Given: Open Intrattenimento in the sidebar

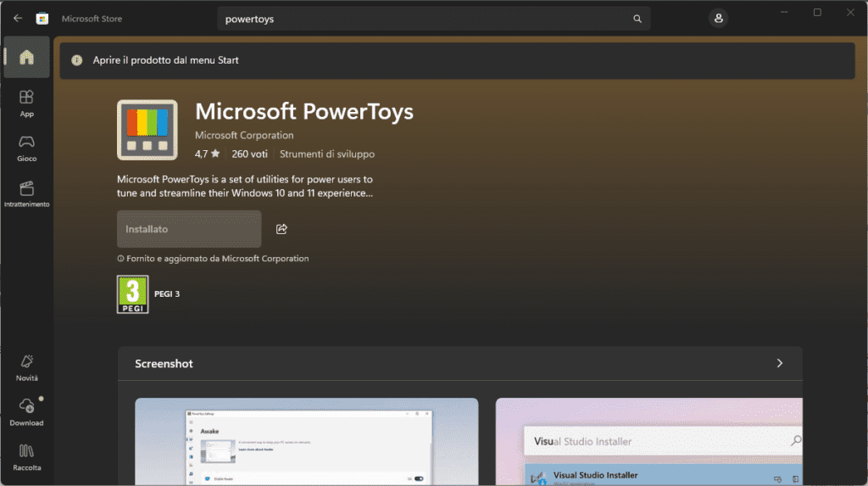Looking at the screenshot, I should [26, 193].
